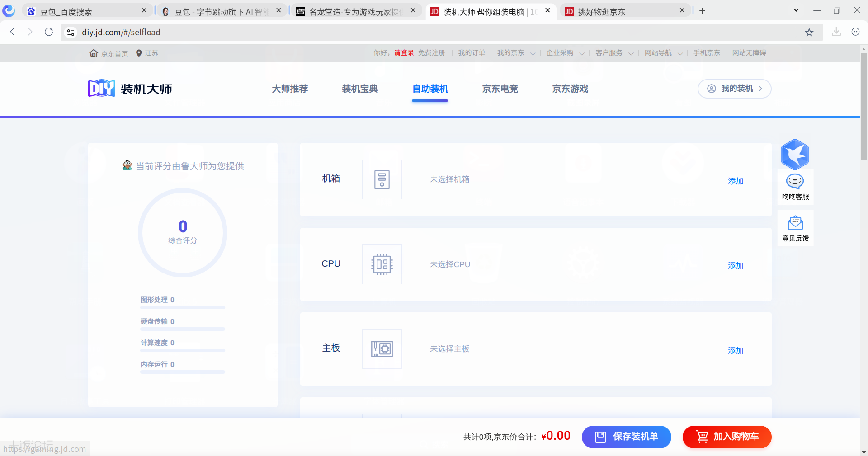This screenshot has height=456, width=868.
Task: View site information icon in address bar
Action: (x=71, y=32)
